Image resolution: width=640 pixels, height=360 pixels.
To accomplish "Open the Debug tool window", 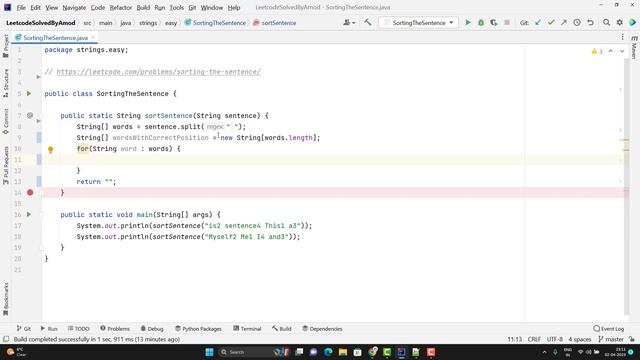I will click(x=152, y=329).
